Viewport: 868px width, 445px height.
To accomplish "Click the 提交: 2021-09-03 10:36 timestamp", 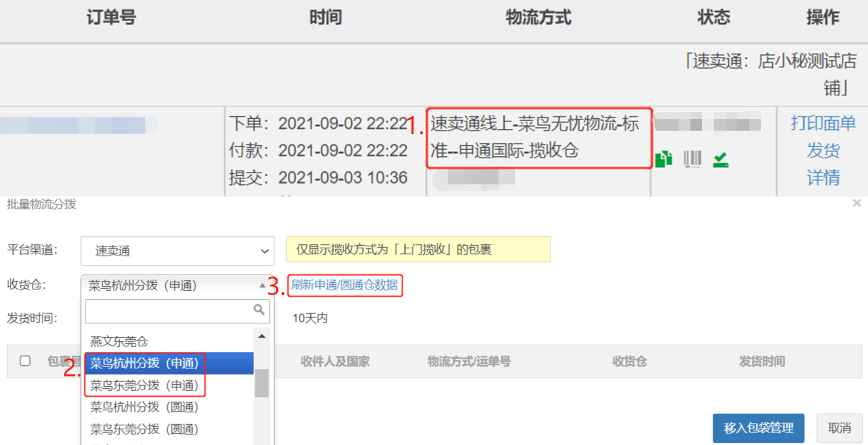I will click(319, 178).
